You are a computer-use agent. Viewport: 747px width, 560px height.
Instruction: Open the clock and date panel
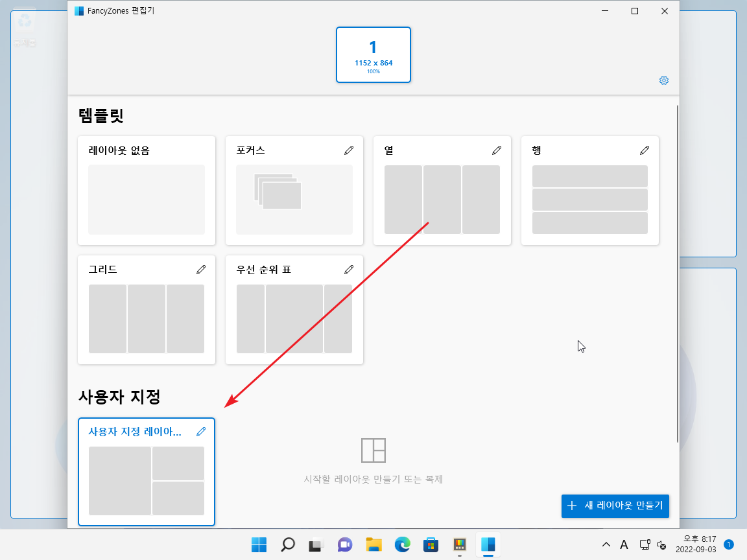(696, 544)
